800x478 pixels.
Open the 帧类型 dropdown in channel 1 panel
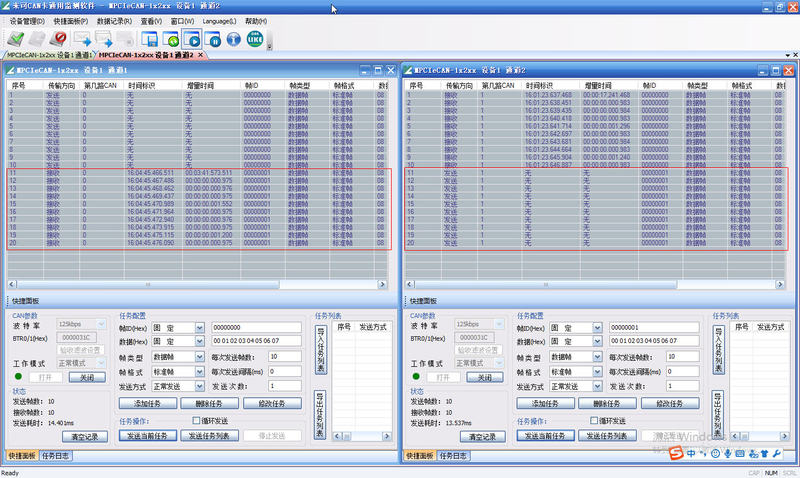pyautogui.click(x=199, y=357)
